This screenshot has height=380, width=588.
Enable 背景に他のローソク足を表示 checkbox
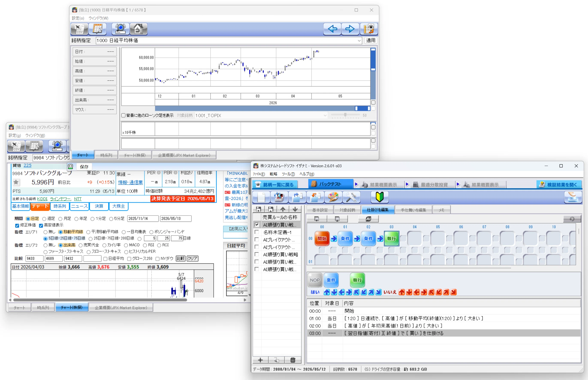click(124, 116)
